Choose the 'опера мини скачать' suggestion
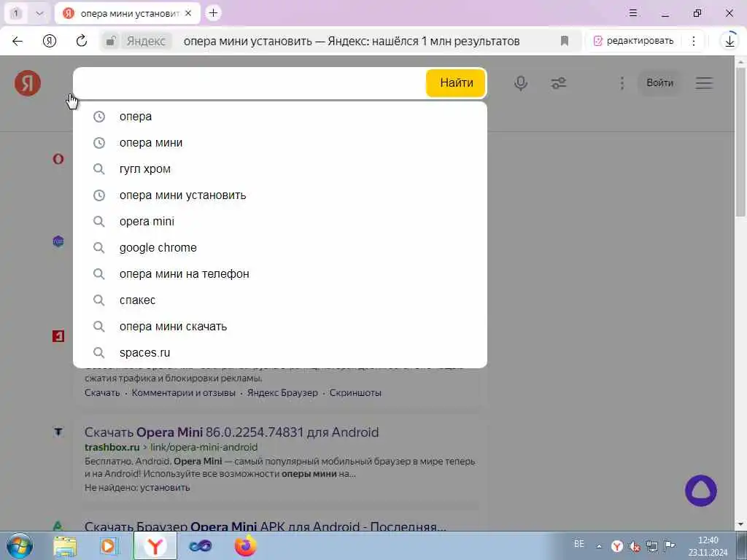 tap(280, 326)
